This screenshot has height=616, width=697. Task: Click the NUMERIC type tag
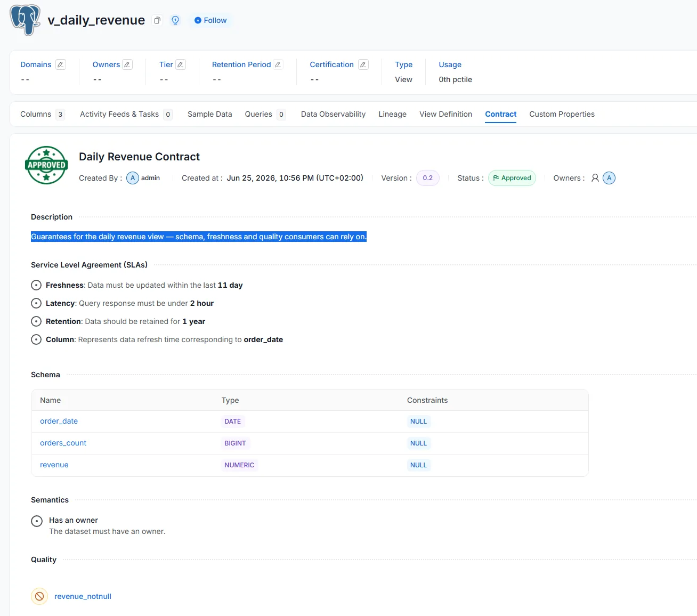(x=239, y=465)
